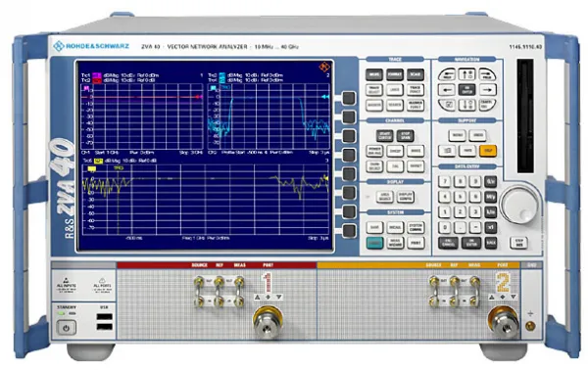Open the MENU key in SUPPORT
This screenshot has width=588, height=370.
pos(457,135)
